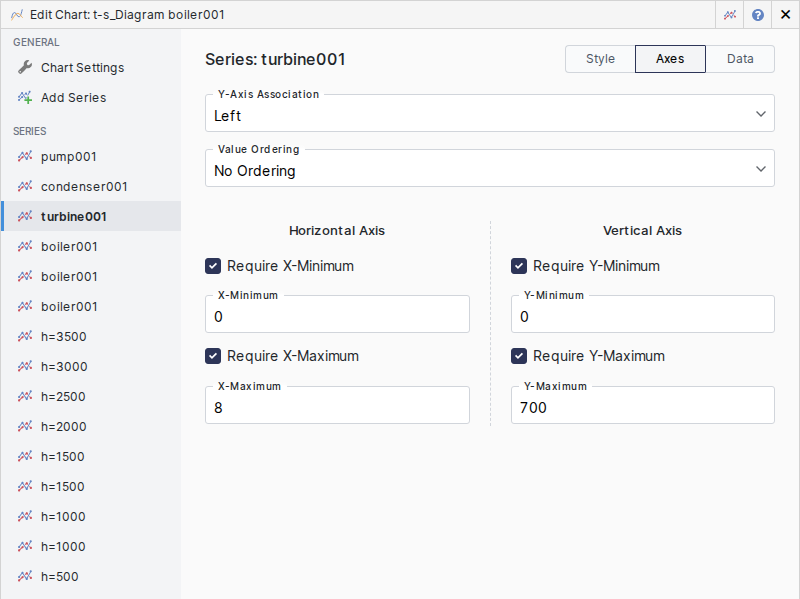Switch to the Style tab

tap(600, 59)
